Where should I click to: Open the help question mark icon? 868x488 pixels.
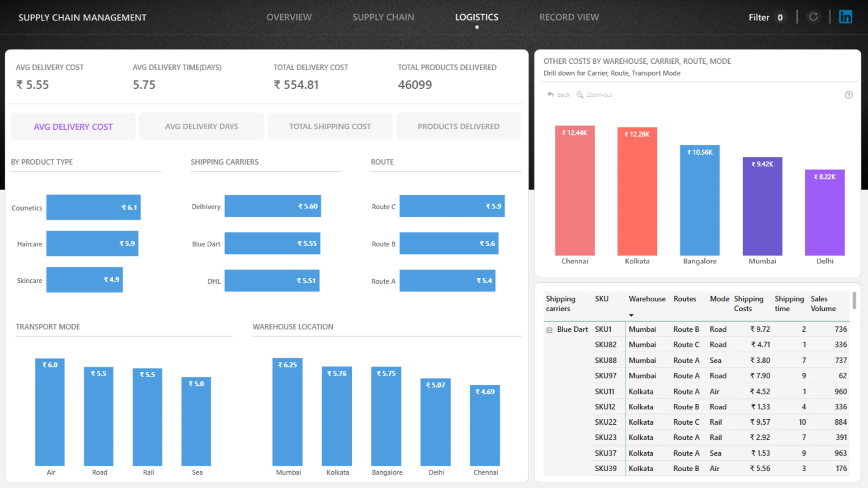pos(849,95)
